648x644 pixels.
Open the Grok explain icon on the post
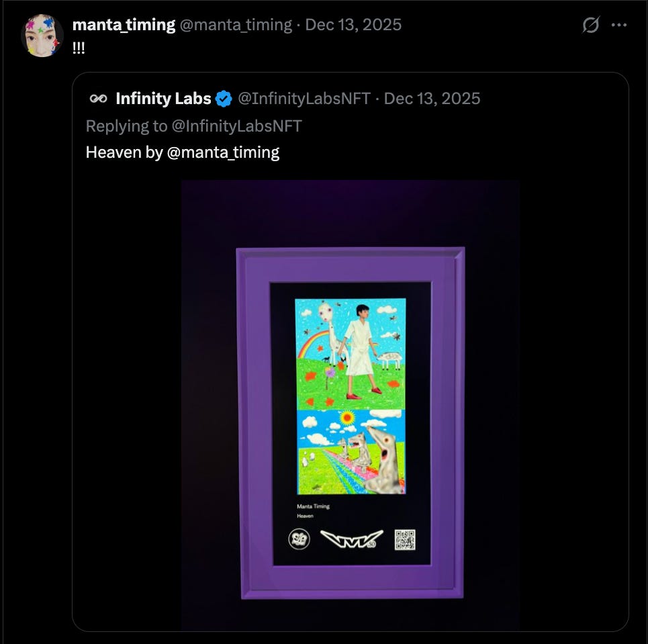tap(590, 25)
